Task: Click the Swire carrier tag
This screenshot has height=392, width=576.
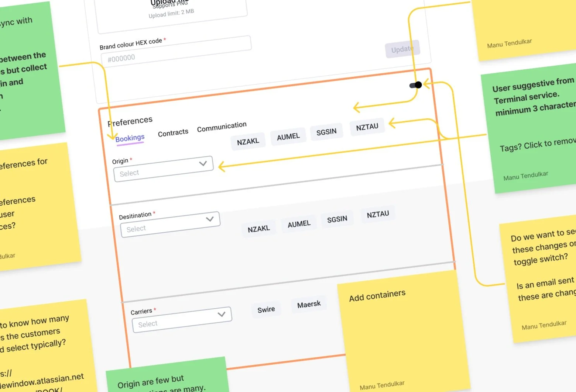Action: pyautogui.click(x=266, y=309)
